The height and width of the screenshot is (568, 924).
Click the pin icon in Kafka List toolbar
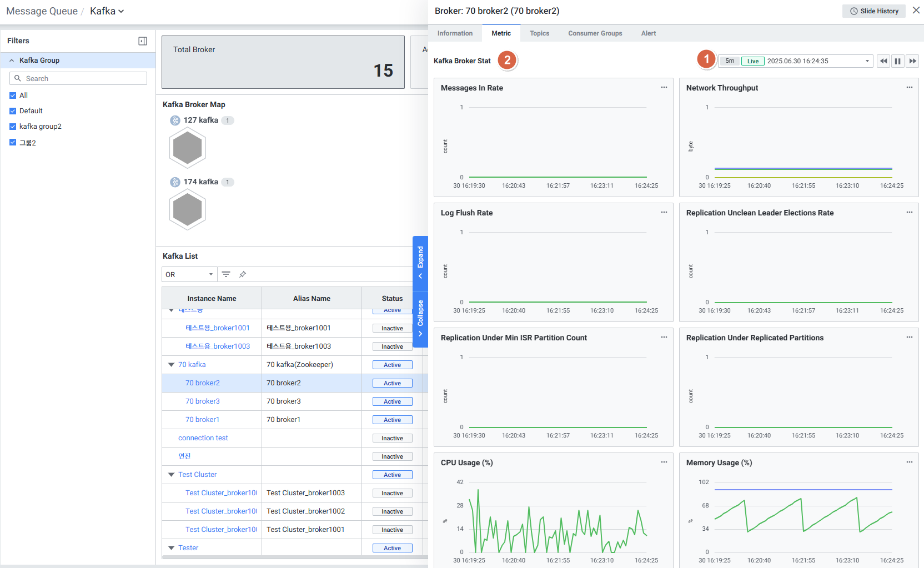(243, 274)
